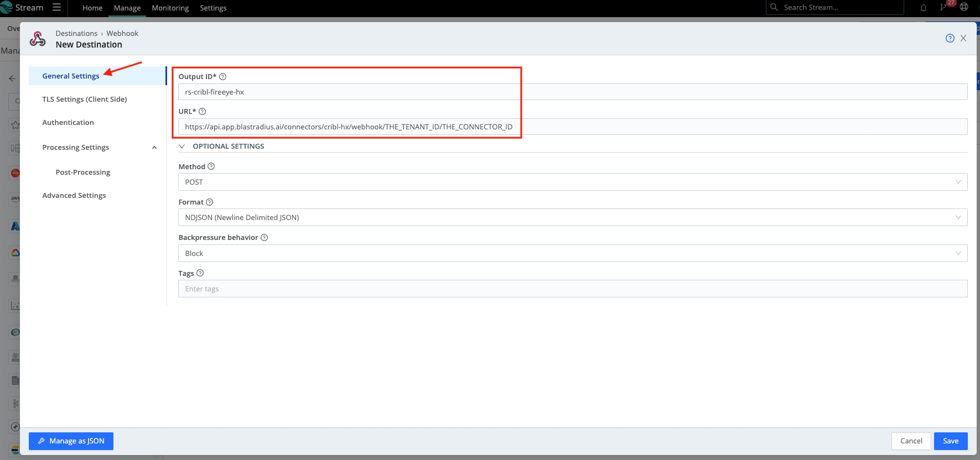Click the Manage as JSON button
980x460 pixels.
point(71,441)
